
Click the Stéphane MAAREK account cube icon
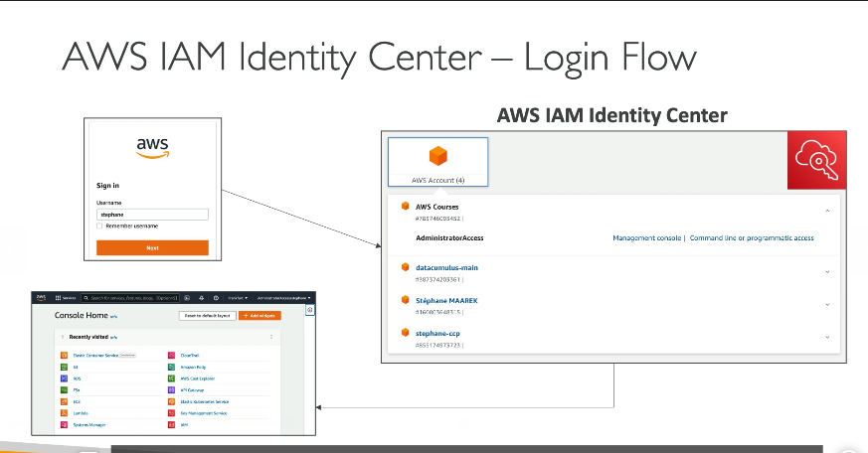pyautogui.click(x=406, y=300)
